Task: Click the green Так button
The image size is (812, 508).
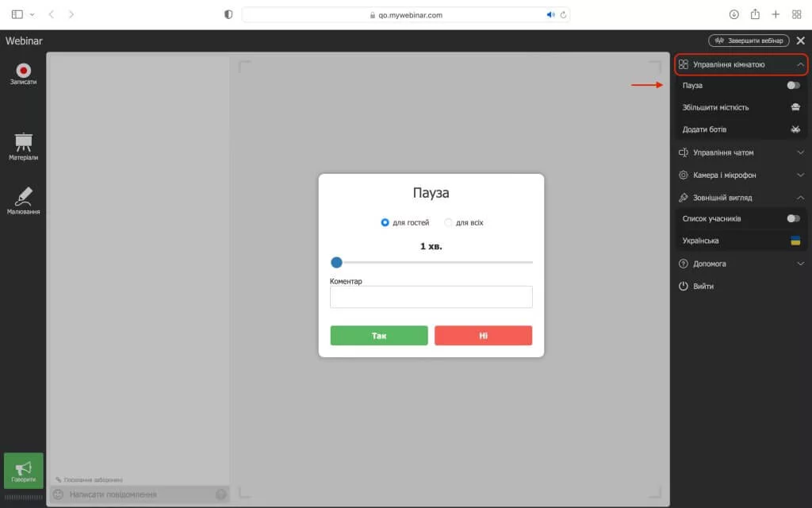Action: pyautogui.click(x=379, y=336)
